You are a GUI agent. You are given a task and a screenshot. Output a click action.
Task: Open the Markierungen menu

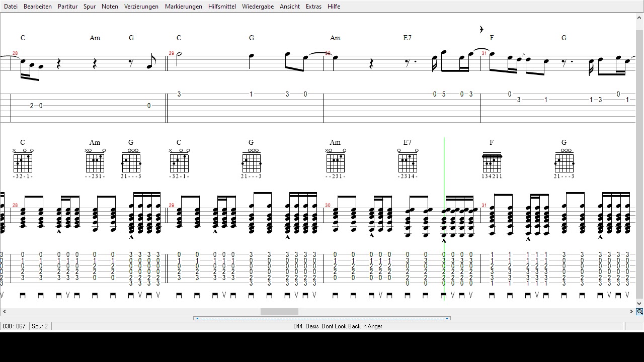[184, 7]
